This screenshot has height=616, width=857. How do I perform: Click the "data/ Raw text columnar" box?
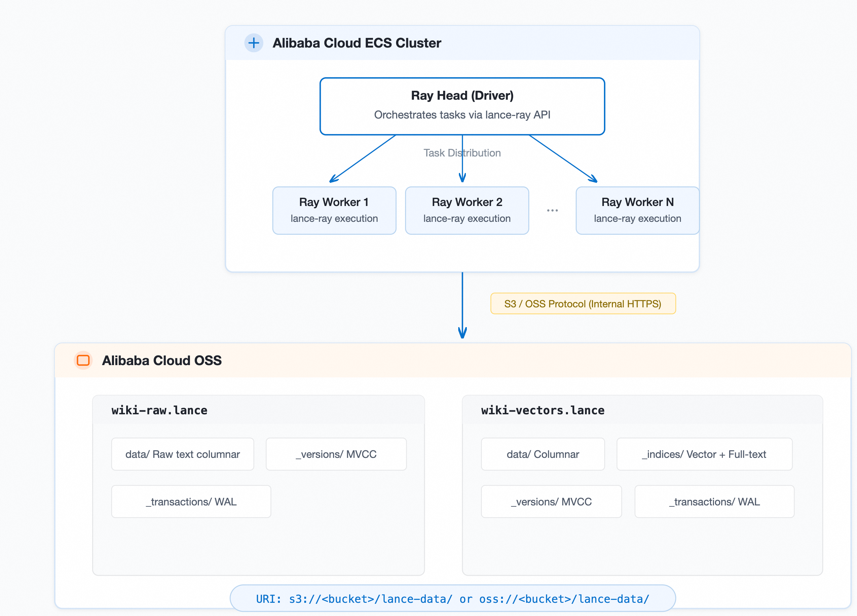point(182,454)
